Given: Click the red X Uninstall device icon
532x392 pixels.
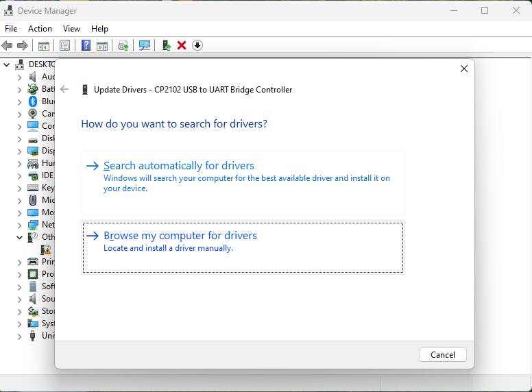Looking at the screenshot, I should pyautogui.click(x=182, y=45).
